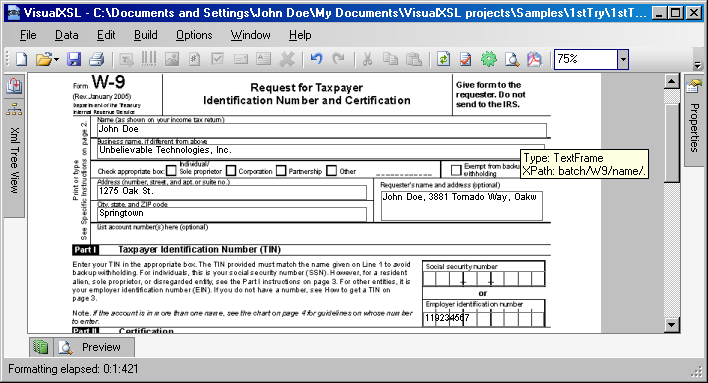Open the Properties side panel
Image resolution: width=708 pixels, height=383 pixels.
click(694, 120)
